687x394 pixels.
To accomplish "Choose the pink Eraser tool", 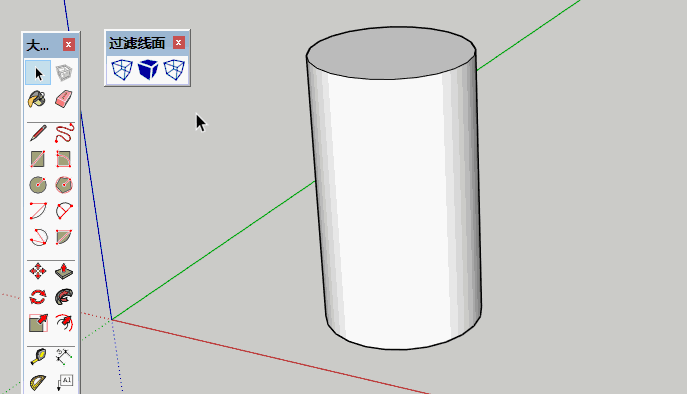I will click(x=64, y=99).
